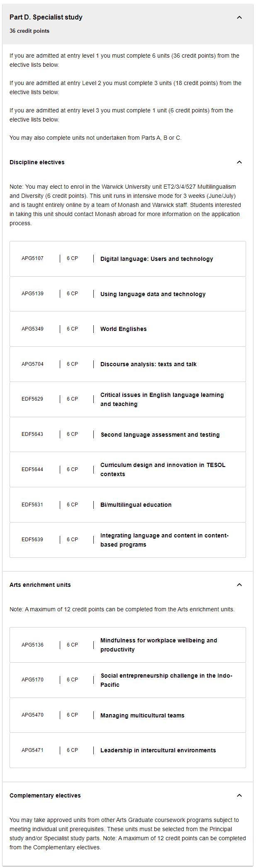Select Leadership in intercultural environments unit
Viewport: 256px width, 868px height.
tap(158, 750)
